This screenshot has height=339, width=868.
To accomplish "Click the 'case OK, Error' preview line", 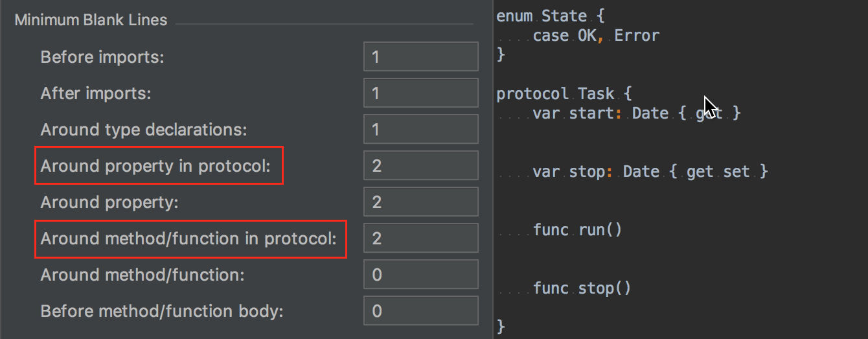I will 596,36.
